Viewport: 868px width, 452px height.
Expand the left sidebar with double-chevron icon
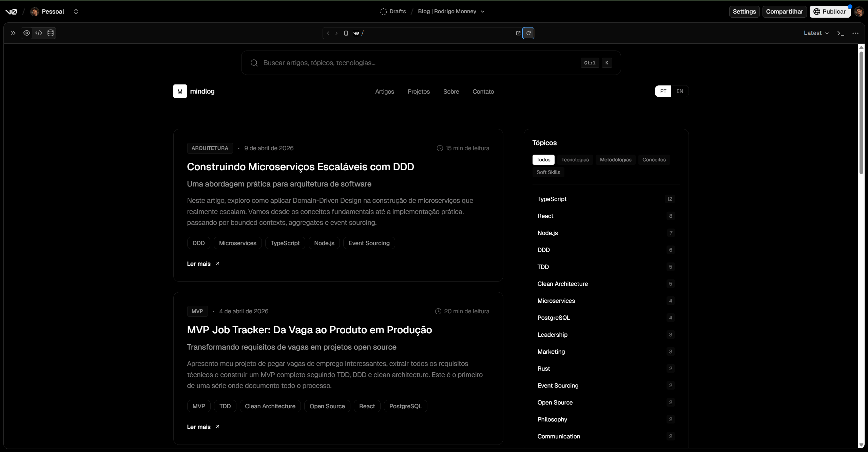point(13,33)
